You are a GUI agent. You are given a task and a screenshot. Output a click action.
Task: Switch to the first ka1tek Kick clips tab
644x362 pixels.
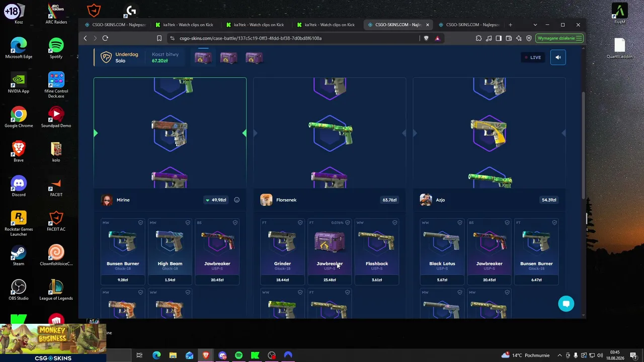click(185, 25)
